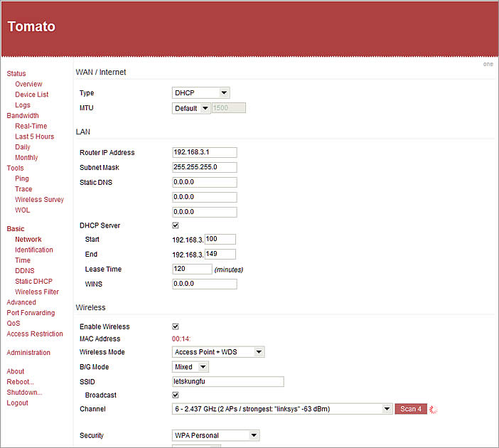This screenshot has height=448, width=499.
Task: Open the Identification page
Action: coord(34,250)
